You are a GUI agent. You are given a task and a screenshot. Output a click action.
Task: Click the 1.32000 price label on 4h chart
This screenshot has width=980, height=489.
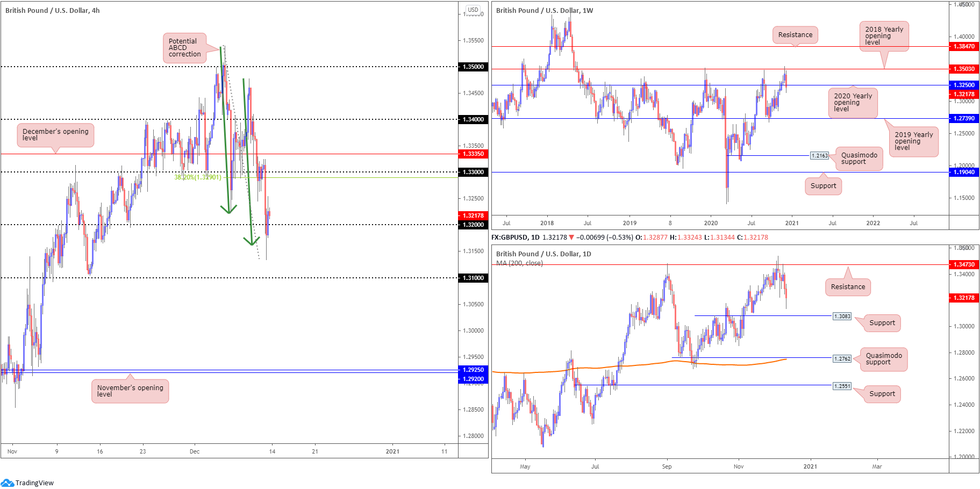click(473, 225)
